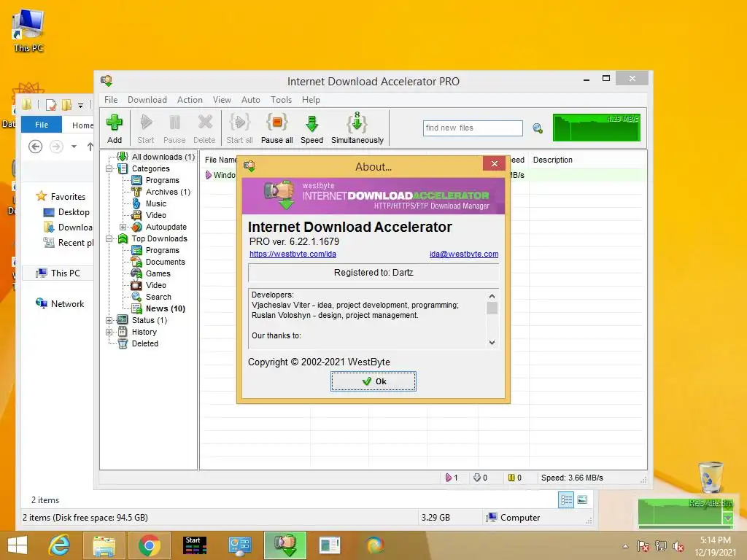Image resolution: width=747 pixels, height=560 pixels.
Task: Close the About dialog with X
Action: tap(495, 164)
